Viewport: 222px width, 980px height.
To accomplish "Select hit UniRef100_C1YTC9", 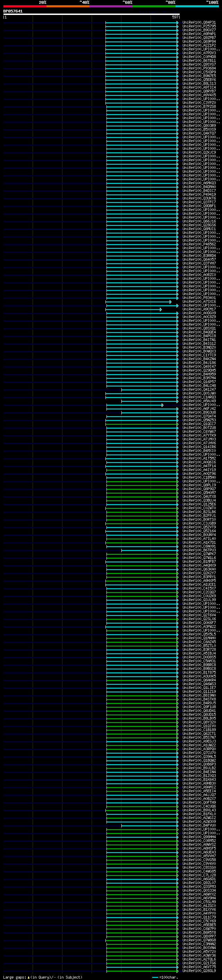I will click(x=199, y=355).
